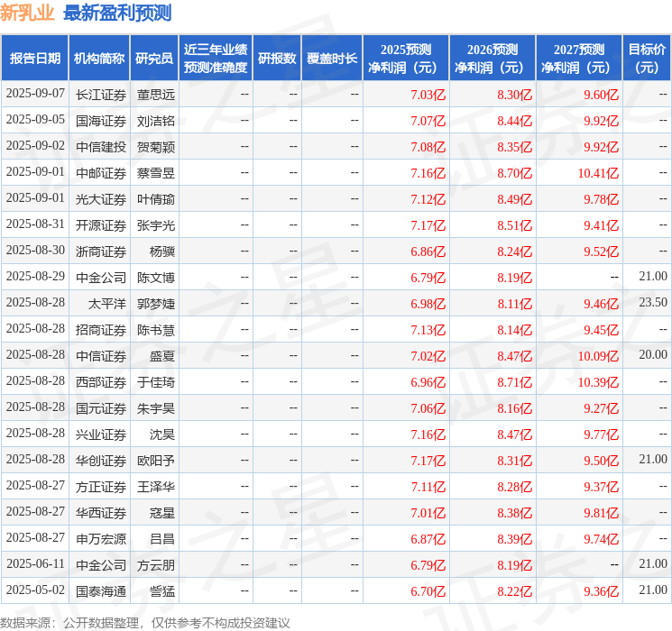
Task: Click the 中邮证券 institution cell
Action: pos(101,173)
